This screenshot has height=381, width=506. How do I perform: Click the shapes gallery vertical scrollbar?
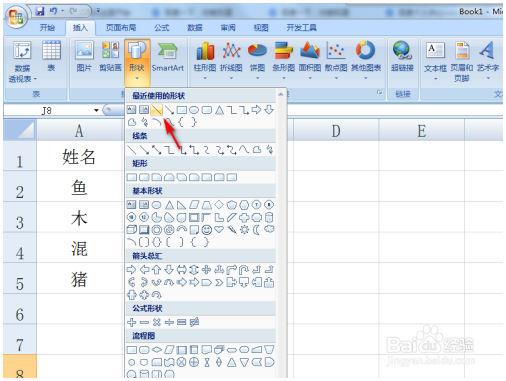(281, 233)
